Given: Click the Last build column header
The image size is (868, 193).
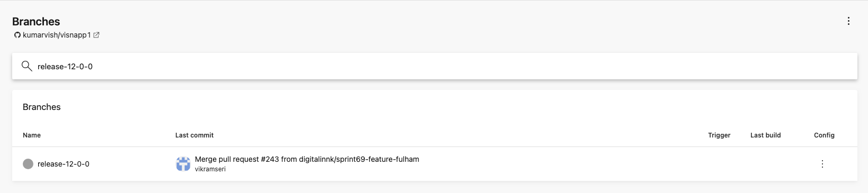Looking at the screenshot, I should pos(766,135).
